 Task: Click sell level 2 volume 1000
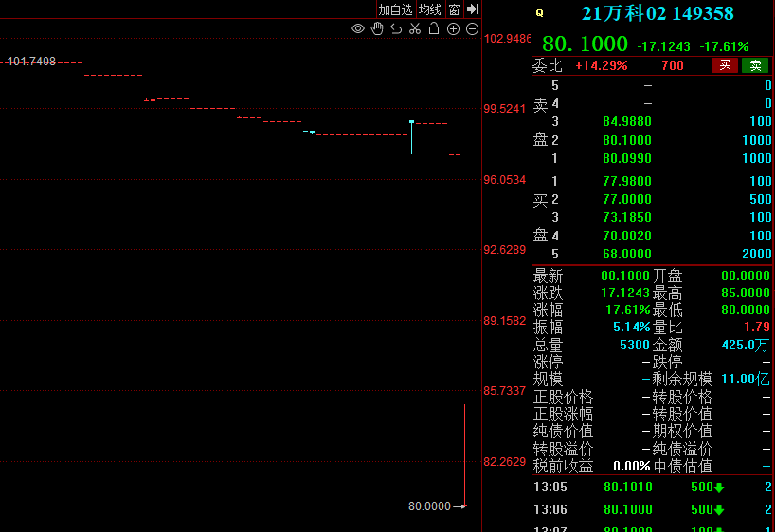click(x=757, y=140)
